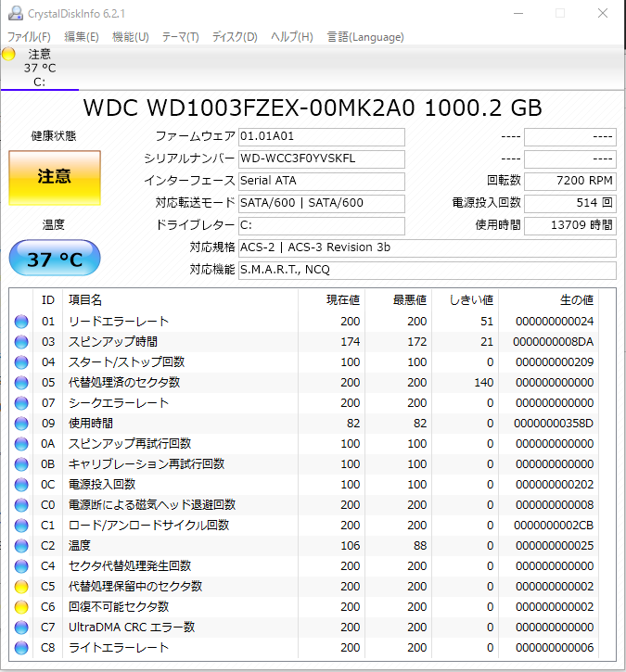This screenshot has height=672, width=626.
Task: Select the スピンアップ時間 attribute name
Action: point(113,342)
